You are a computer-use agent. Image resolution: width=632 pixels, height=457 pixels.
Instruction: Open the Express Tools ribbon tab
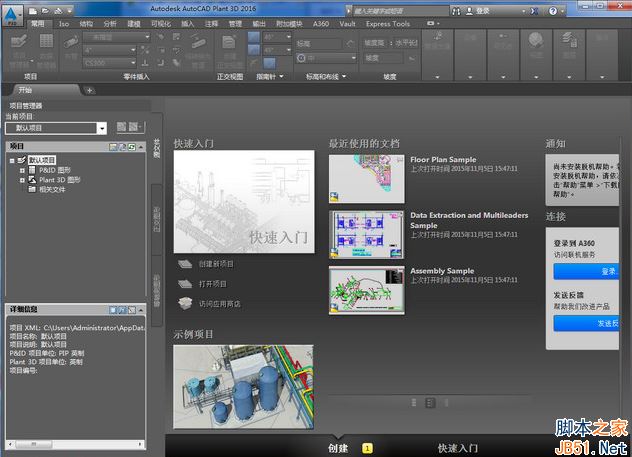point(387,23)
